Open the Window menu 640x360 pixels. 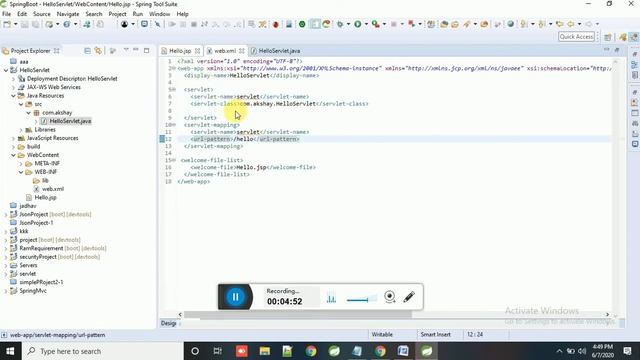pos(159,14)
